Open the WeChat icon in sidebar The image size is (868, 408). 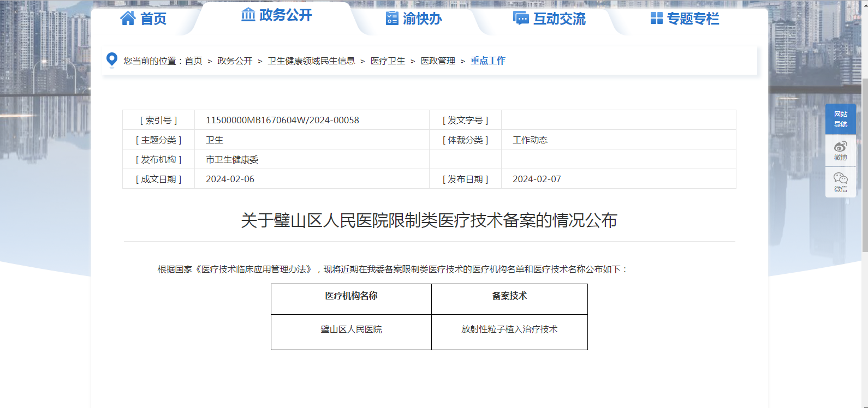tap(840, 182)
